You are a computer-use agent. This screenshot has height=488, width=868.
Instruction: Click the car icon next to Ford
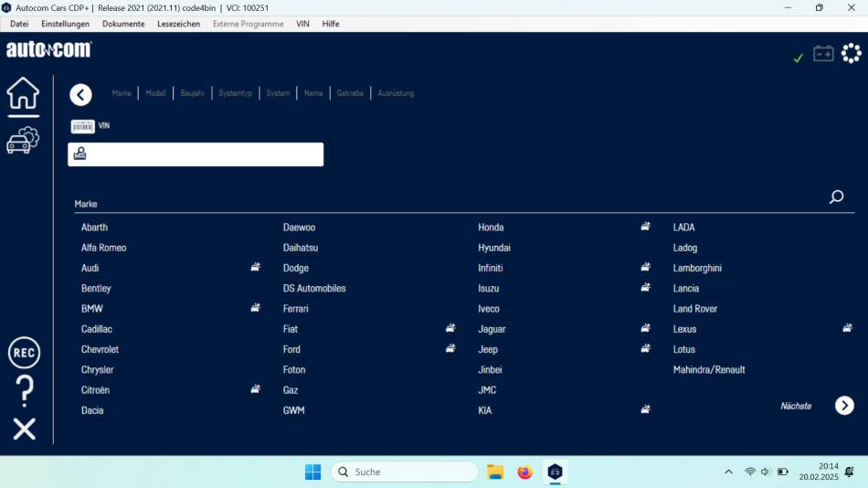click(450, 348)
